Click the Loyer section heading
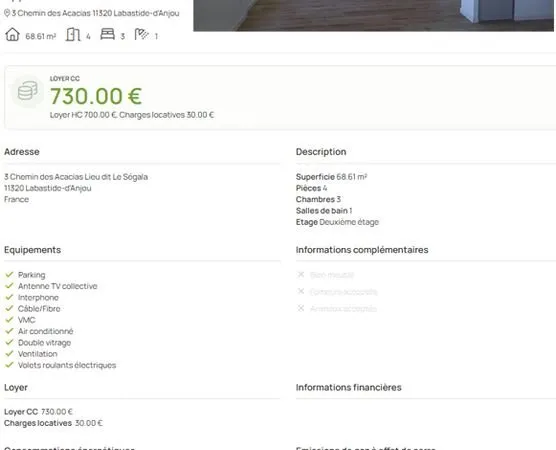 16,388
